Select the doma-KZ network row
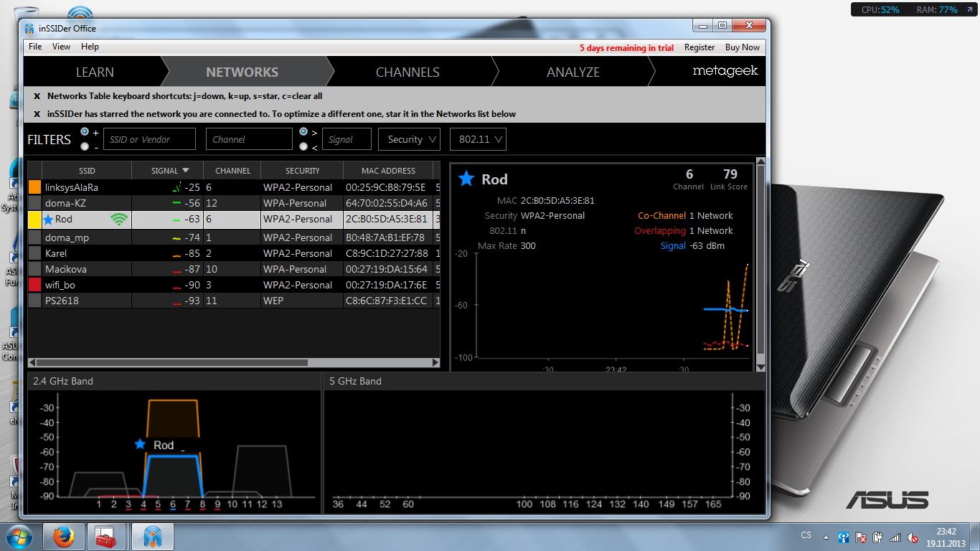 click(x=234, y=203)
